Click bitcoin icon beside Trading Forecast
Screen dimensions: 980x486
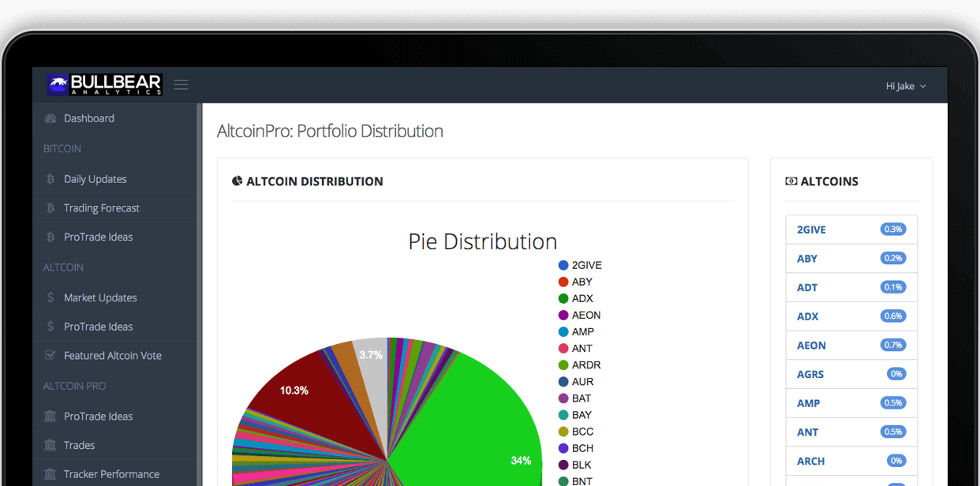pos(50,208)
